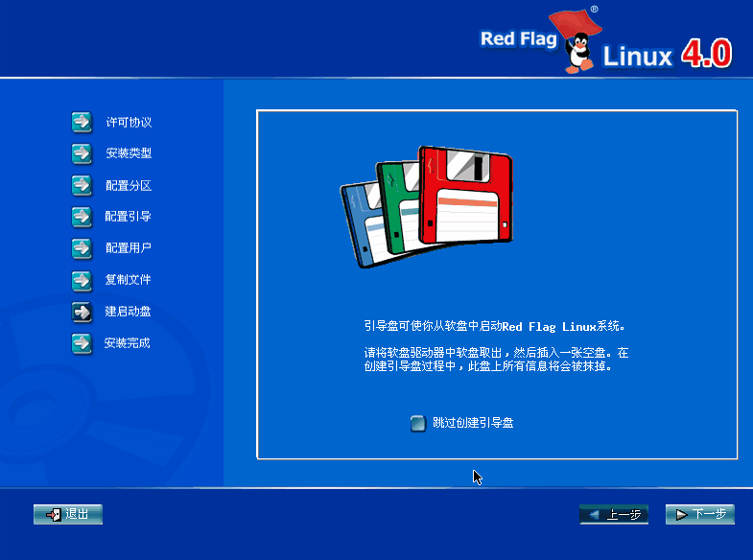Select the 安装类型 step label
The height and width of the screenshot is (560, 753).
[x=129, y=153]
